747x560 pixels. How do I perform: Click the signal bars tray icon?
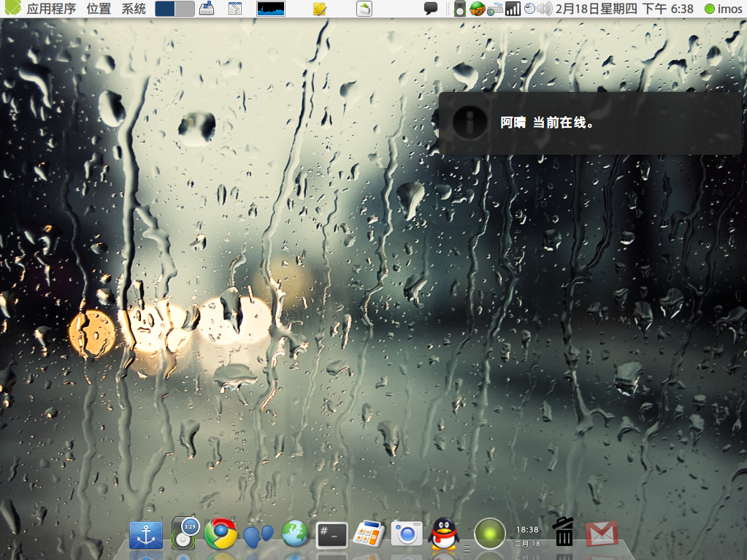(513, 9)
